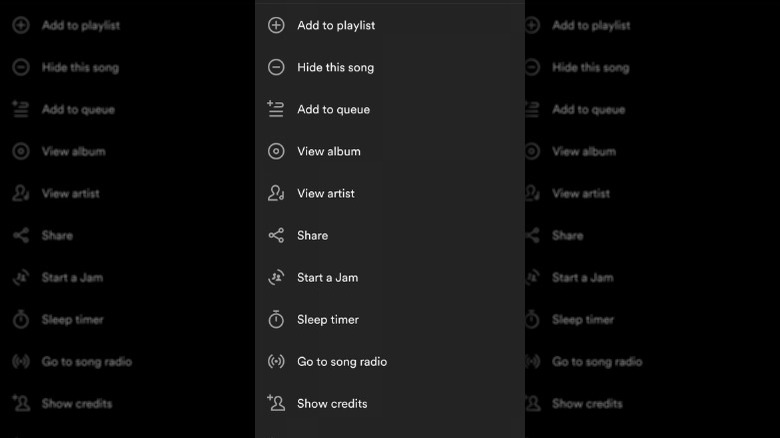780x438 pixels.
Task: Choose the 'Start a Jam' menu entry
Action: [327, 277]
